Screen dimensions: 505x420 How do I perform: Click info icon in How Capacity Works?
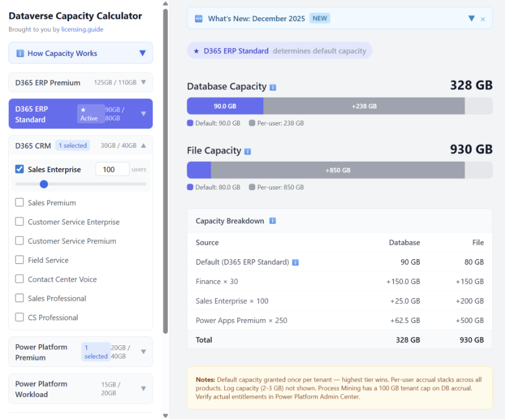20,54
